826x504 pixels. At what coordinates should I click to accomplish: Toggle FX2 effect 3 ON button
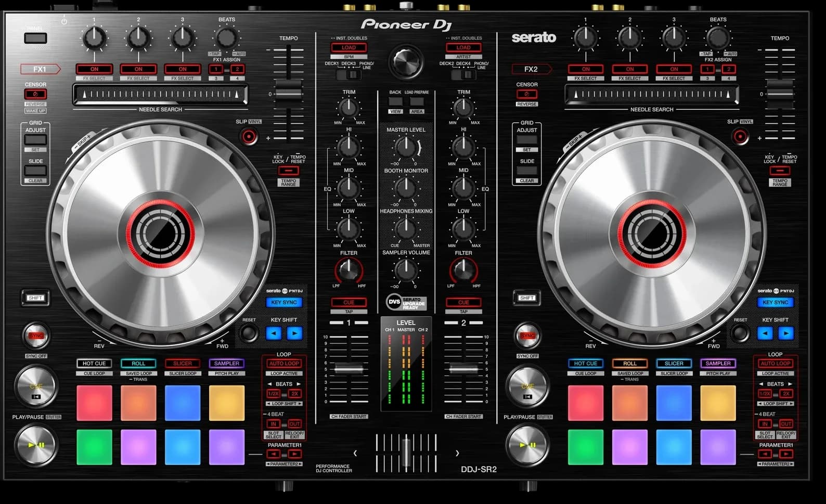[x=674, y=69]
